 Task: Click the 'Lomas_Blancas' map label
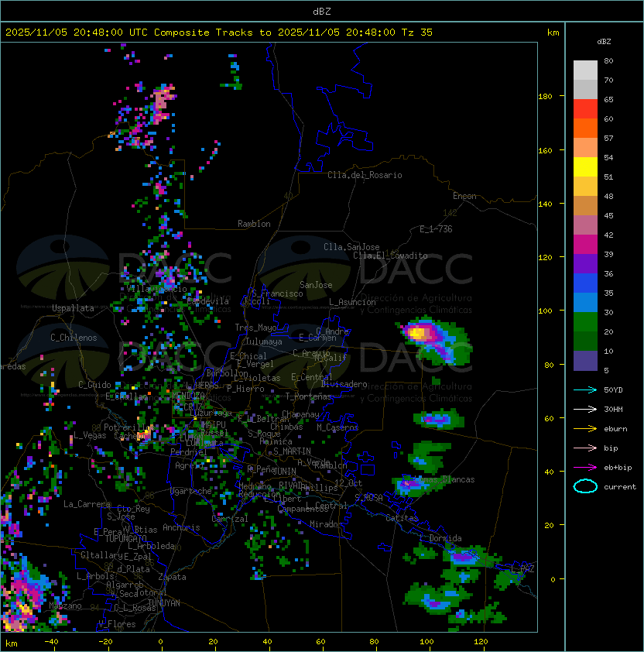point(444,479)
